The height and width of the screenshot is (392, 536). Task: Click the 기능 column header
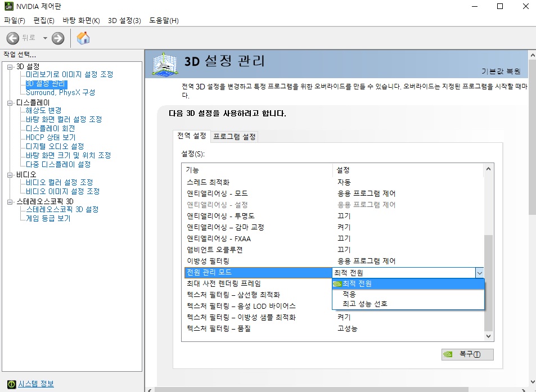pyautogui.click(x=258, y=170)
